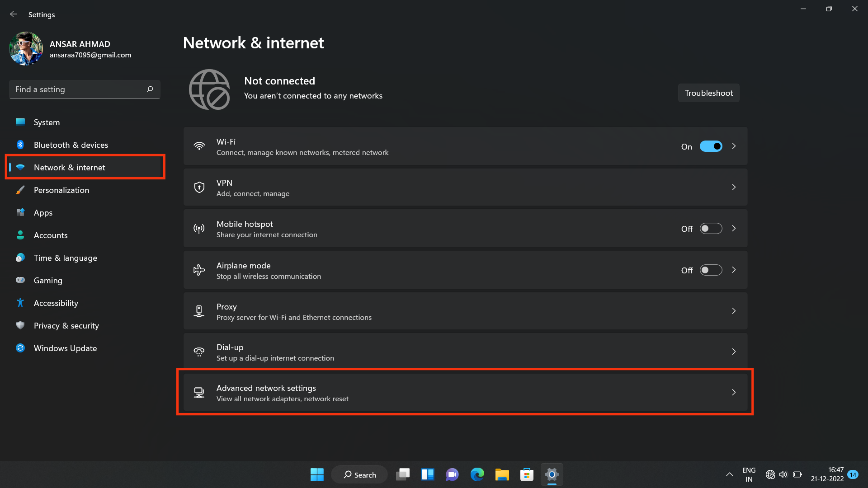868x488 pixels.
Task: Select Network & internet in sidebar
Action: (x=85, y=168)
